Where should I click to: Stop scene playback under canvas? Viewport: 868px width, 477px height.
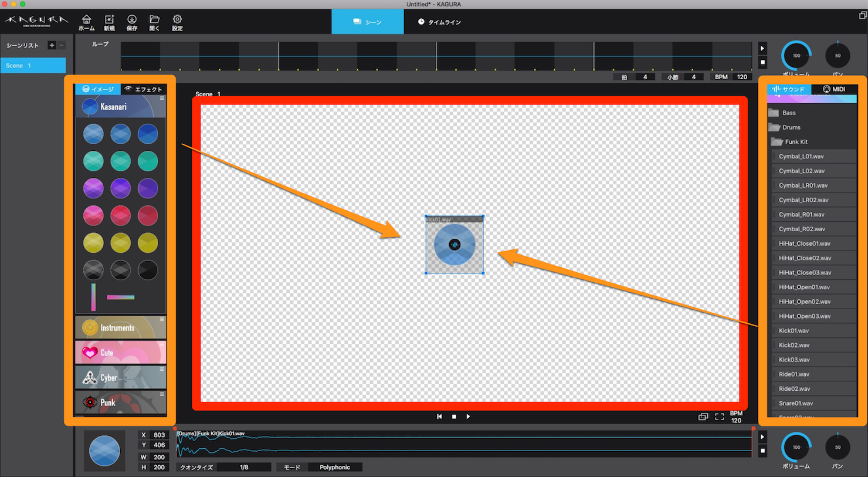tap(454, 417)
